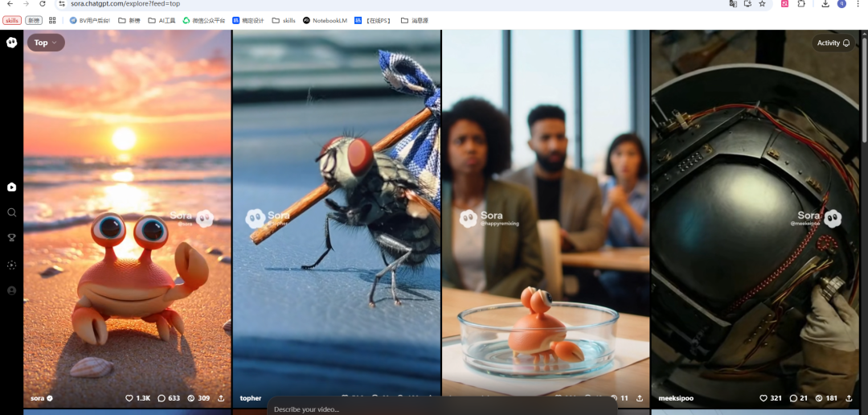Open the profile icon in sidebar
The width and height of the screenshot is (868, 415).
coord(11,290)
